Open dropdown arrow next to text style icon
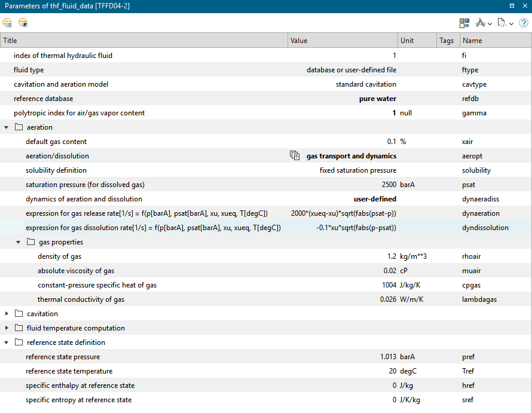Screen dimensions: 532x413 [x=490, y=24]
